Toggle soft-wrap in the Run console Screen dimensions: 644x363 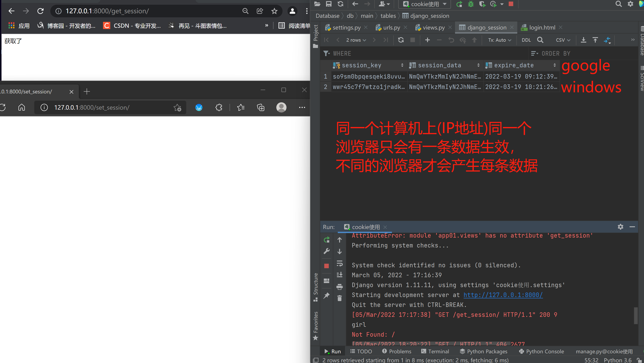click(x=339, y=263)
